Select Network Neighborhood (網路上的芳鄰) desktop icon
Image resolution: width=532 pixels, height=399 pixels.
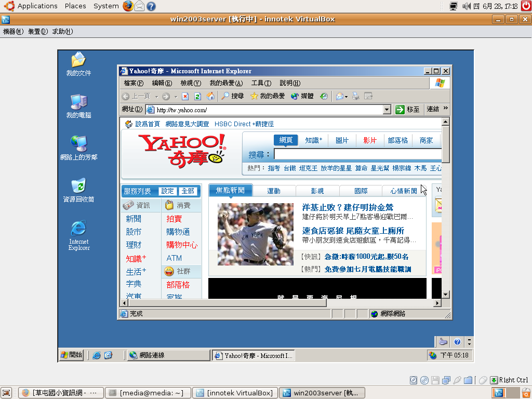click(79, 148)
